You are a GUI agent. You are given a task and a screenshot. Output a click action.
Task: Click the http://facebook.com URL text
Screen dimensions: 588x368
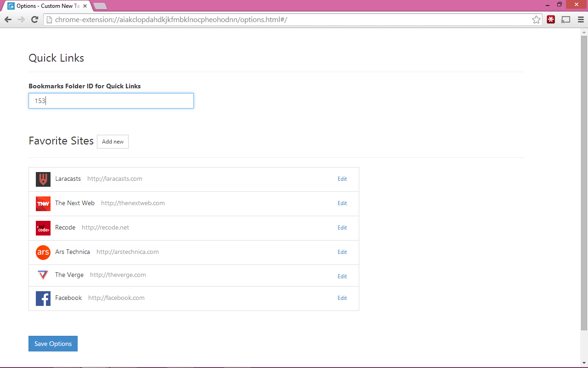(x=116, y=298)
